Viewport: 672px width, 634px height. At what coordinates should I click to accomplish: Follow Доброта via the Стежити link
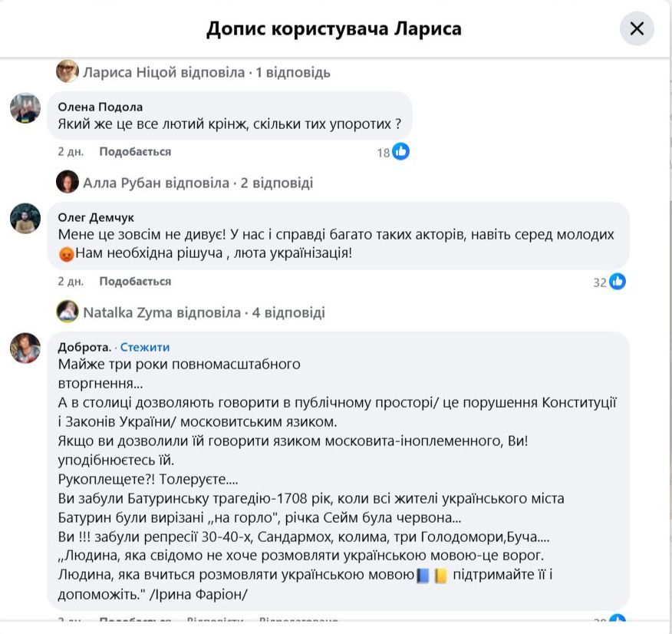pyautogui.click(x=145, y=347)
